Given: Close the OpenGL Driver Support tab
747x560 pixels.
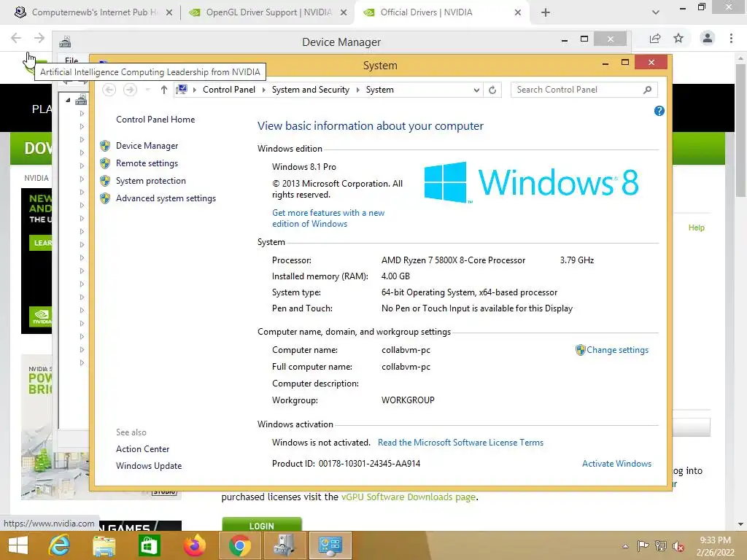Looking at the screenshot, I should [x=344, y=12].
